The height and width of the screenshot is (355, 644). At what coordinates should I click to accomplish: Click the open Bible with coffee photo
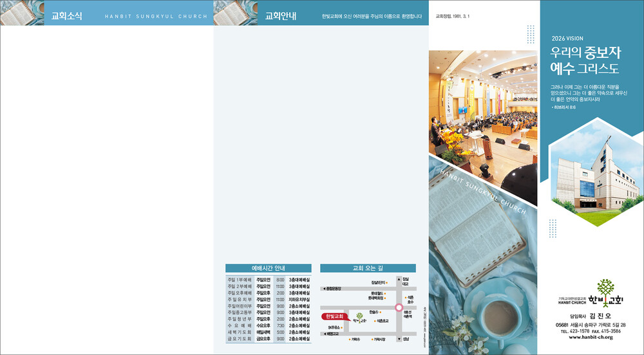pos(483,270)
